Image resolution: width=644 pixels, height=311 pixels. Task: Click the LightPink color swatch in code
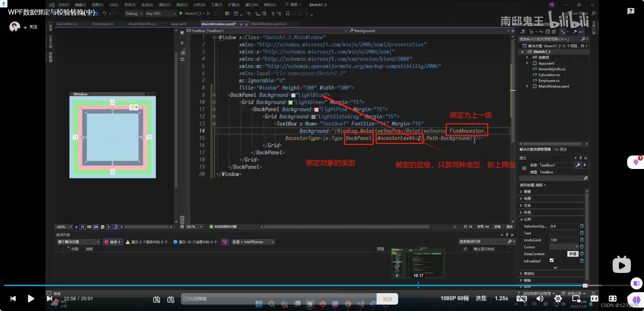(x=316, y=110)
